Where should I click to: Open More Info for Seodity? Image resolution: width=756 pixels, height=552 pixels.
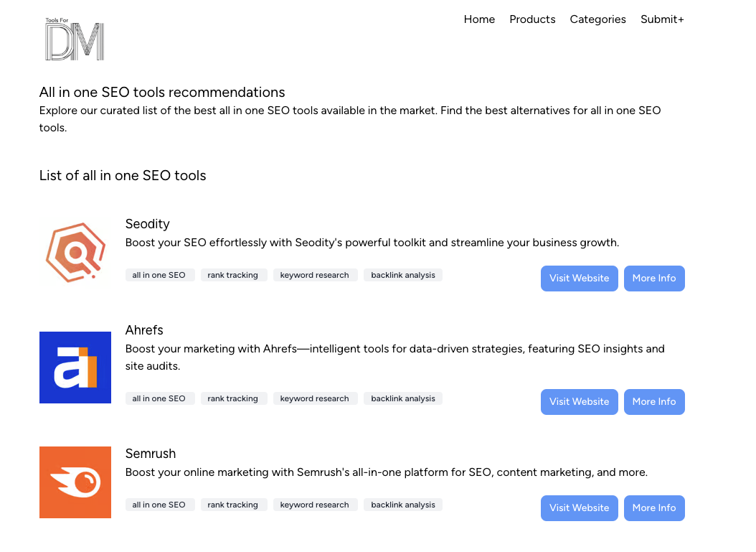(654, 279)
